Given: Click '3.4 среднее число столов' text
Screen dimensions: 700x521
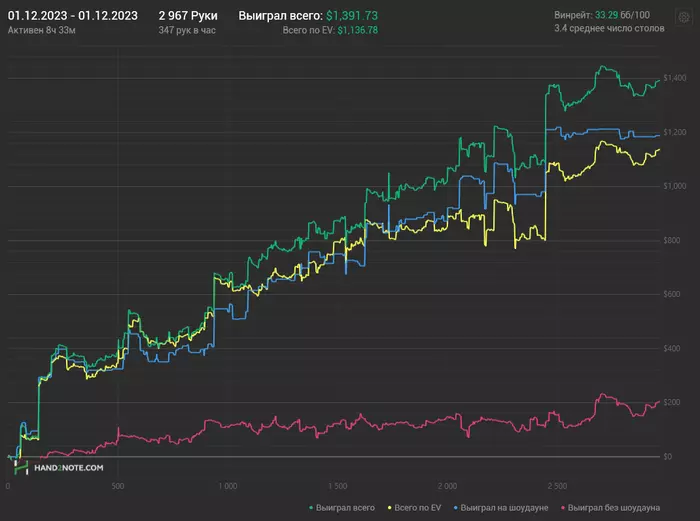Looking at the screenshot, I should 607,31.
